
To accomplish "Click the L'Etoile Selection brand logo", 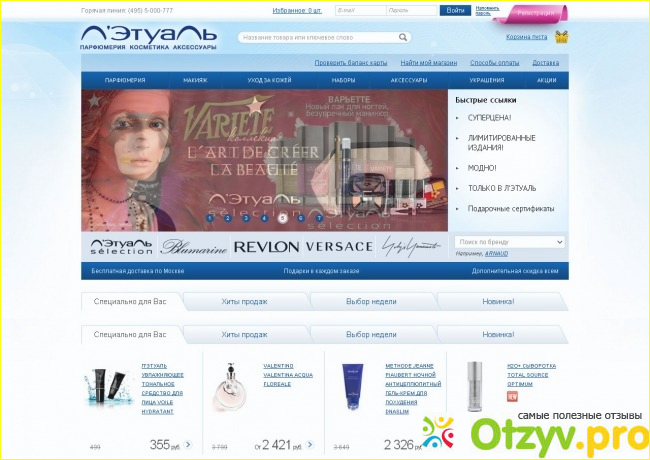I will tap(119, 246).
